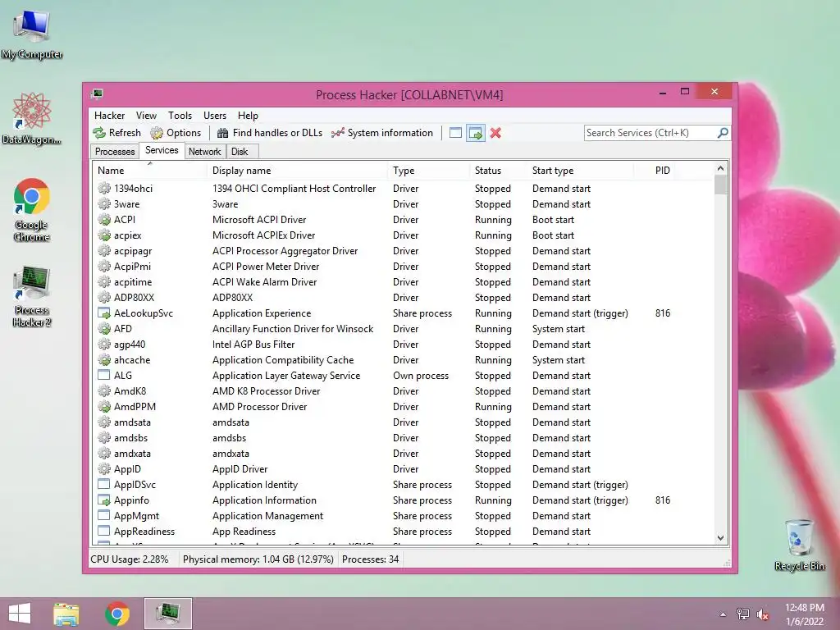Click the gear icon of 1394ohci service

pyautogui.click(x=104, y=188)
